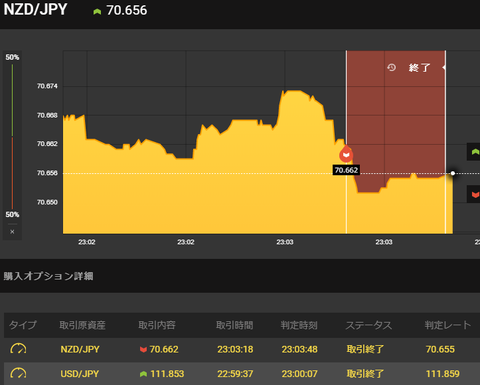Click the 70.662 price label on chart
The width and height of the screenshot is (480, 385).
pyautogui.click(x=346, y=170)
